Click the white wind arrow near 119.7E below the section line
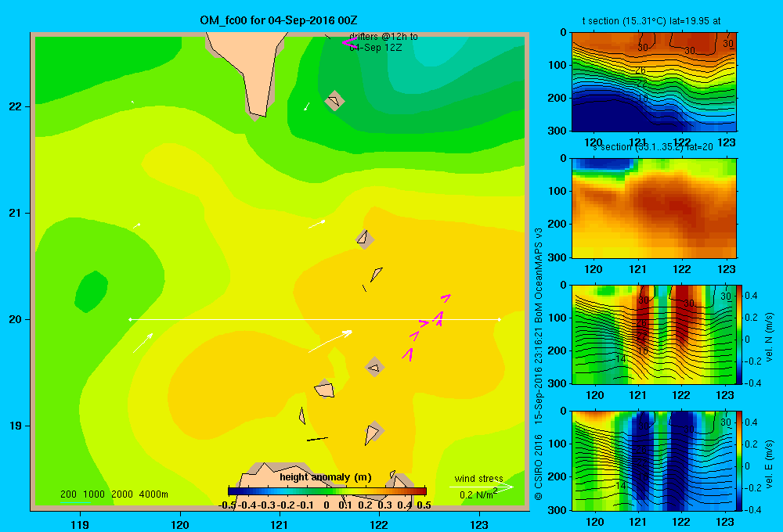This screenshot has width=783, height=532. pos(143,343)
